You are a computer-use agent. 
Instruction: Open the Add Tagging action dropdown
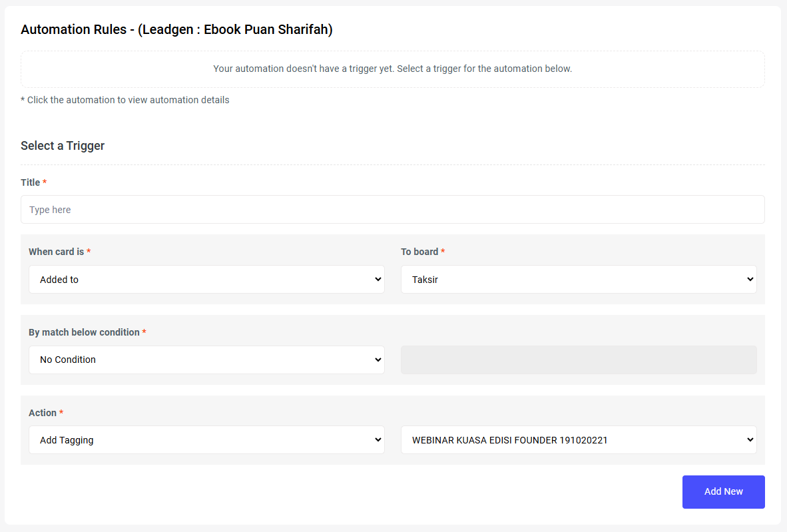pyautogui.click(x=206, y=440)
